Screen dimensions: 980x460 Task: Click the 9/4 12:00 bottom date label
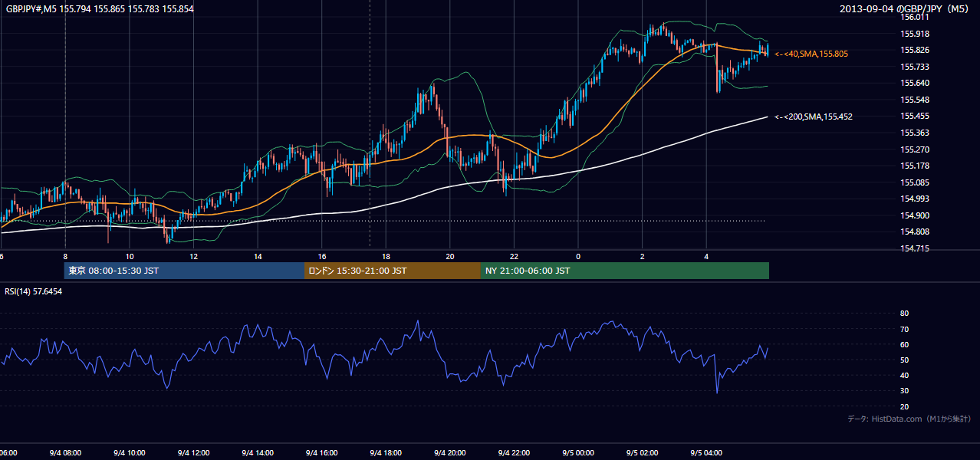point(193,453)
